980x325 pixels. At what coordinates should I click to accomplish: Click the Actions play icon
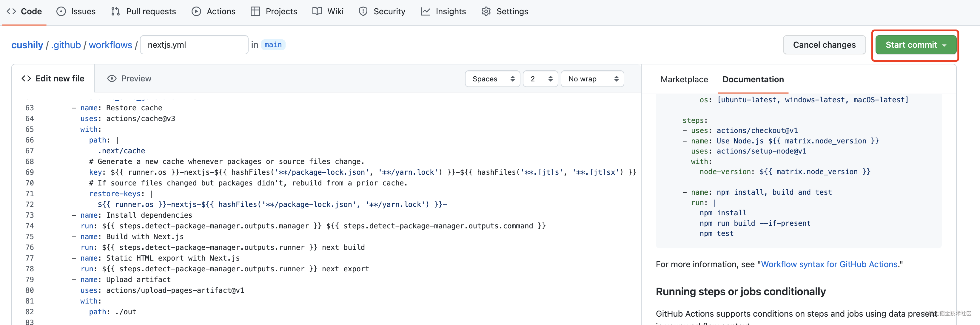click(x=196, y=11)
